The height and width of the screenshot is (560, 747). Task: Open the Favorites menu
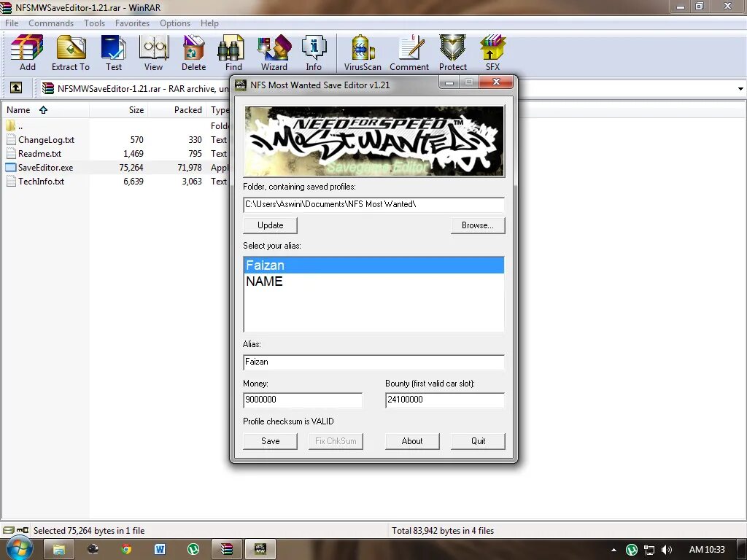coord(132,23)
